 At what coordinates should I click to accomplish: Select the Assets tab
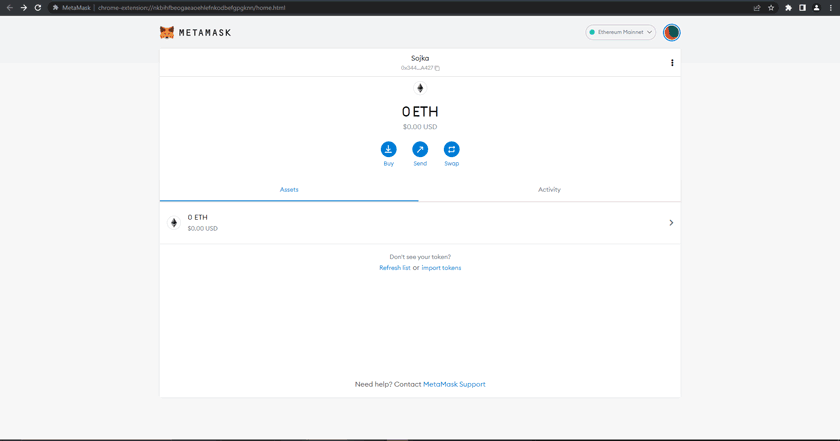coord(289,189)
